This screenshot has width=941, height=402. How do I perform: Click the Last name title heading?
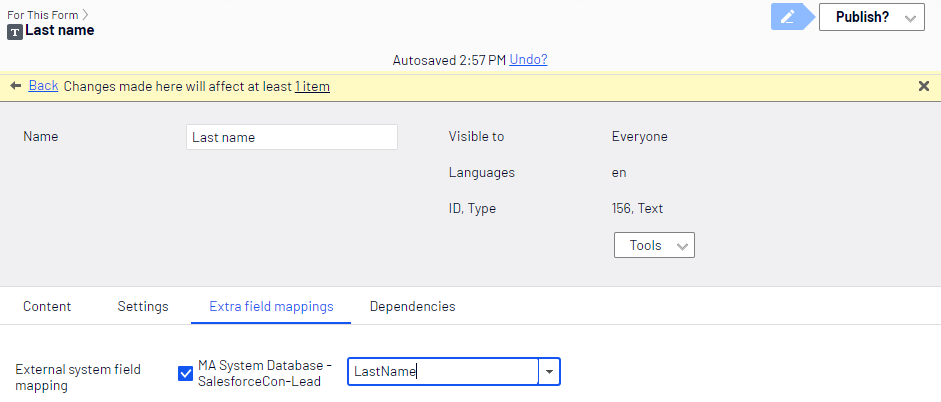59,30
